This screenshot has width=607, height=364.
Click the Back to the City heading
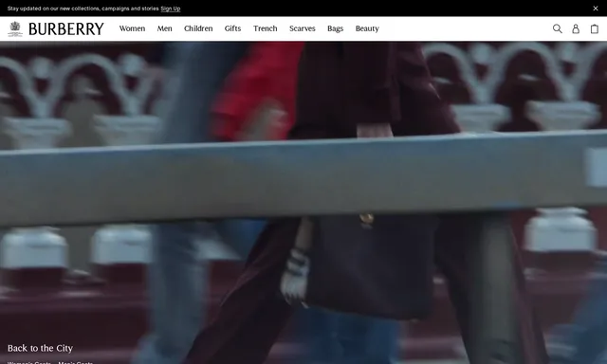(x=40, y=348)
